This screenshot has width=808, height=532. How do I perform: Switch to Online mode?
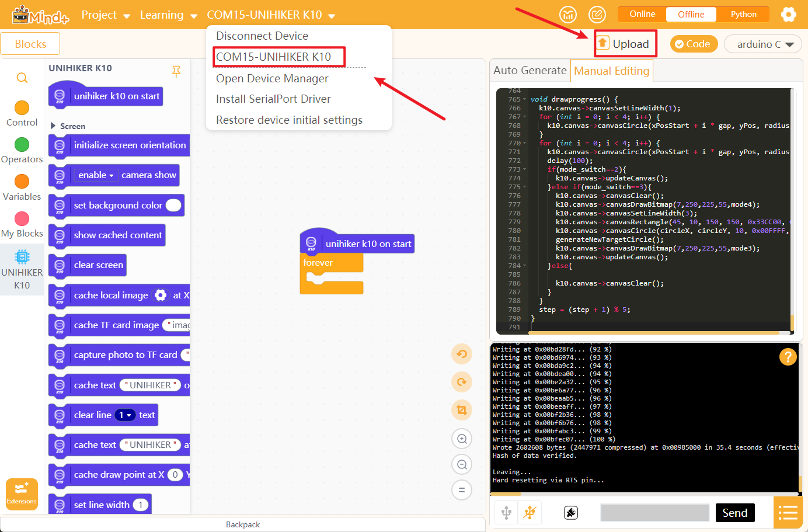point(642,14)
